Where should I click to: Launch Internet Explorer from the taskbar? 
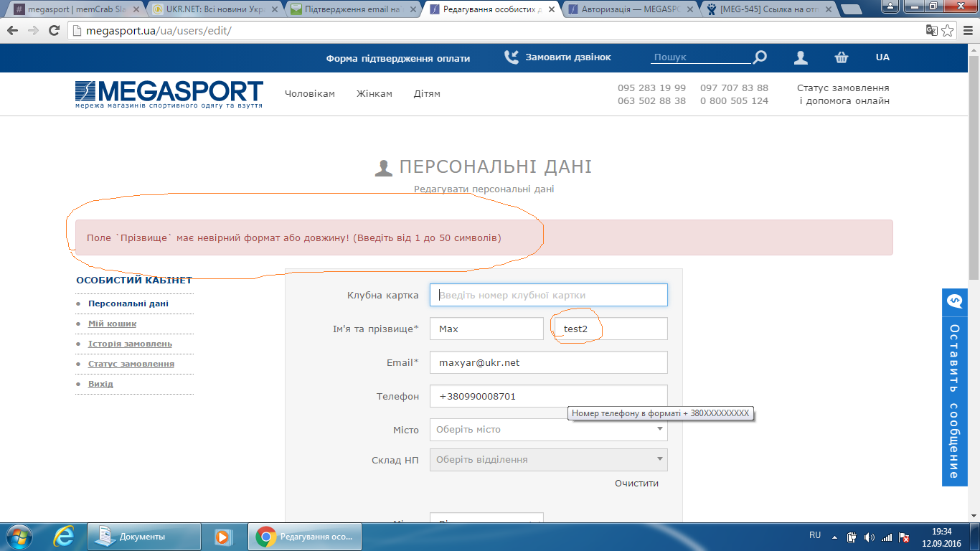pyautogui.click(x=65, y=536)
